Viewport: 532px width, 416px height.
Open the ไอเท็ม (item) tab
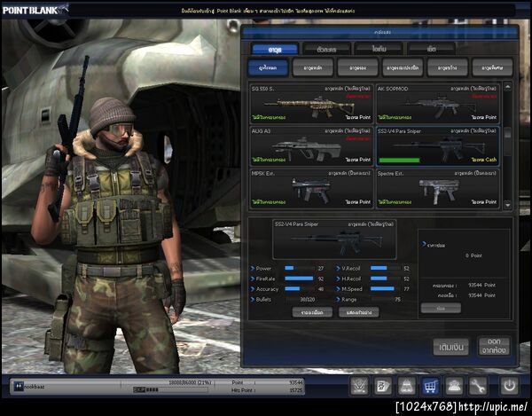pos(379,49)
